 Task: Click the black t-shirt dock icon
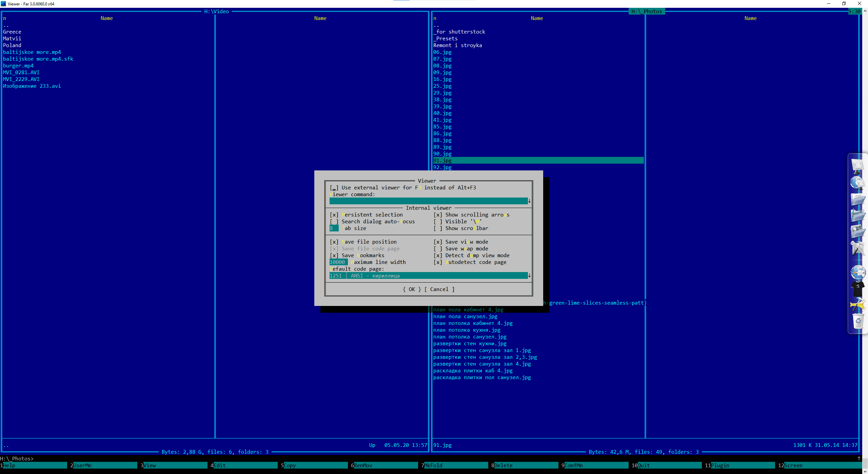point(857,289)
